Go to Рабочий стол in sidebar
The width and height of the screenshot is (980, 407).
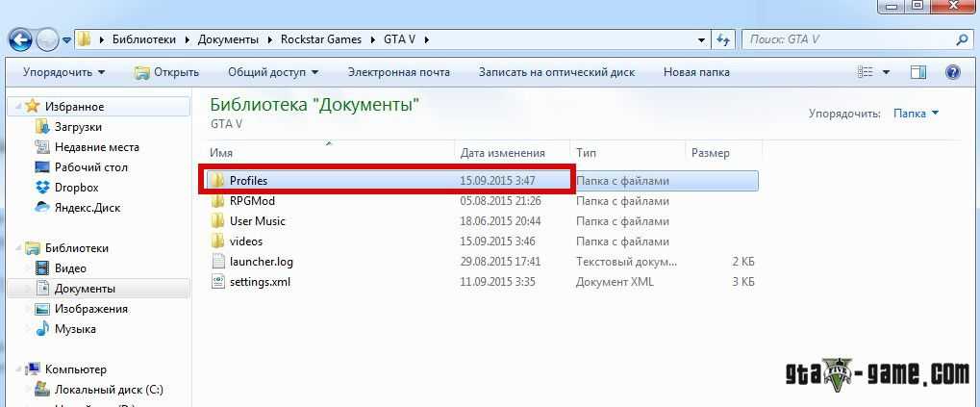[90, 166]
